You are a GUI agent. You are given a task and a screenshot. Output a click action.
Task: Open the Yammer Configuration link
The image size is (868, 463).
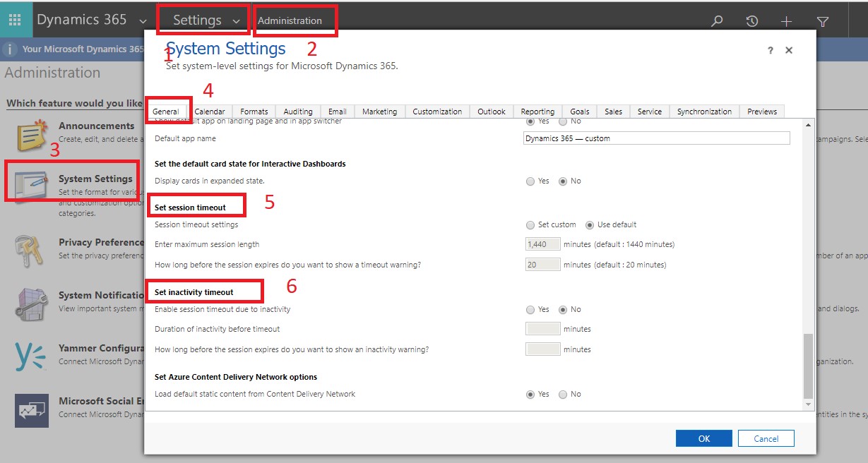pyautogui.click(x=101, y=348)
